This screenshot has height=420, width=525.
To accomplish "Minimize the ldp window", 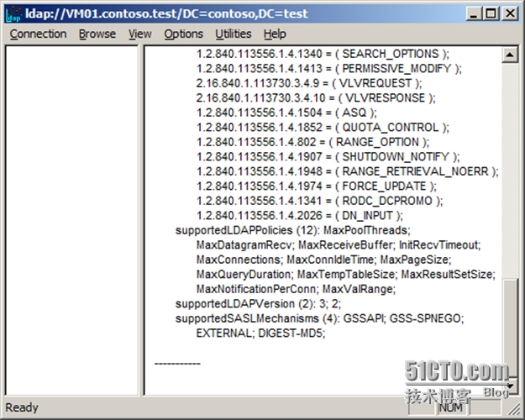I will [x=474, y=13].
